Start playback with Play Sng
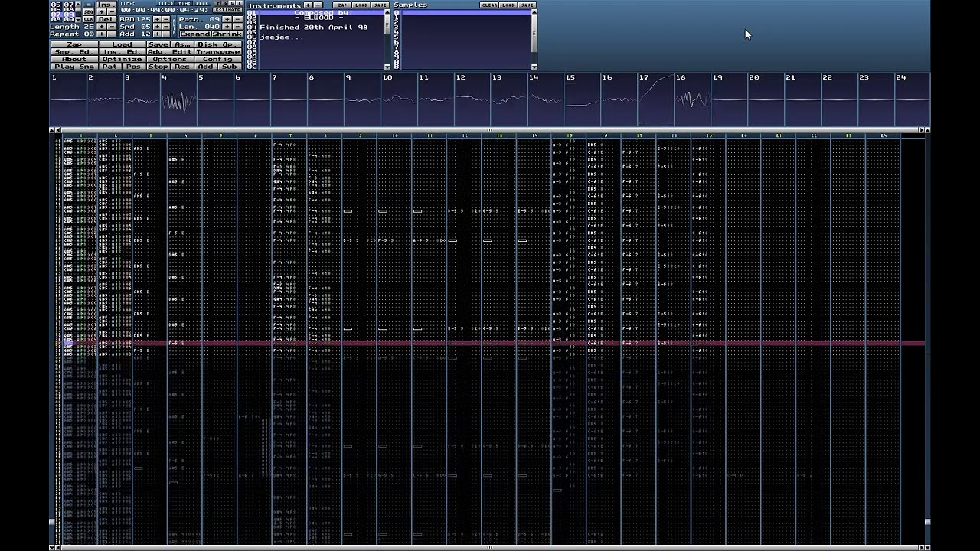The height and width of the screenshot is (551, 980). click(74, 67)
